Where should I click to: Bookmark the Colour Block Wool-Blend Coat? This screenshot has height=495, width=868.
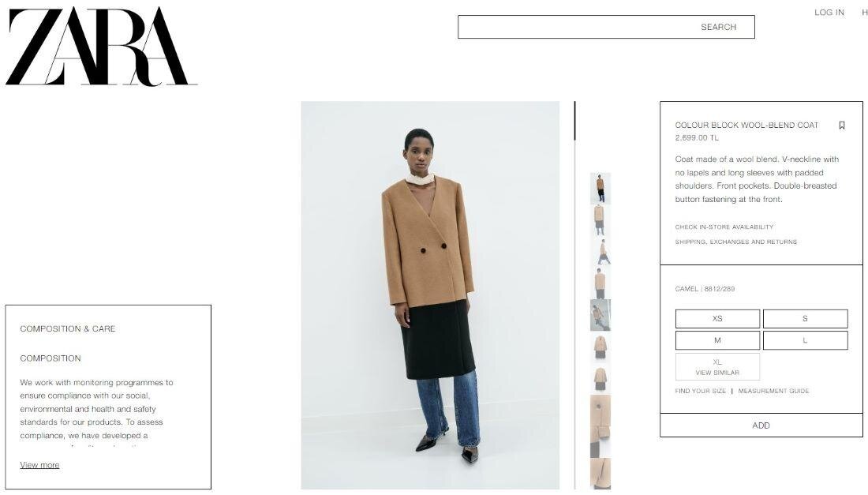tap(841, 126)
